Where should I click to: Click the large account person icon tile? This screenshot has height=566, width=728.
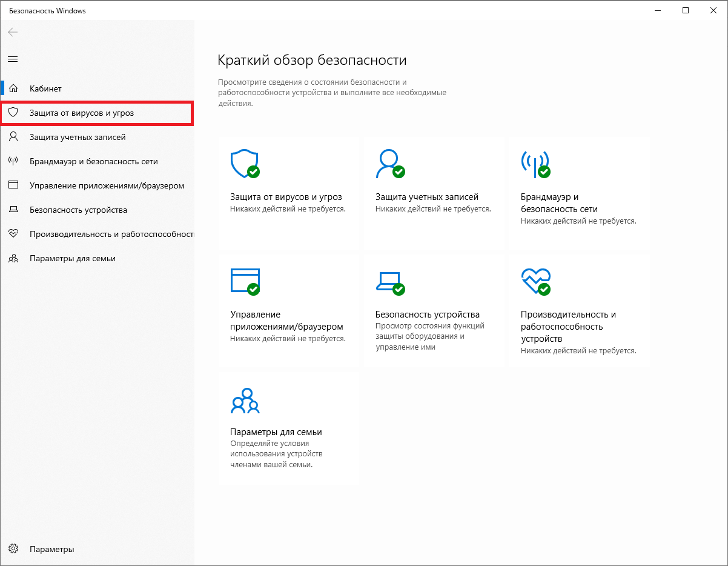click(390, 164)
